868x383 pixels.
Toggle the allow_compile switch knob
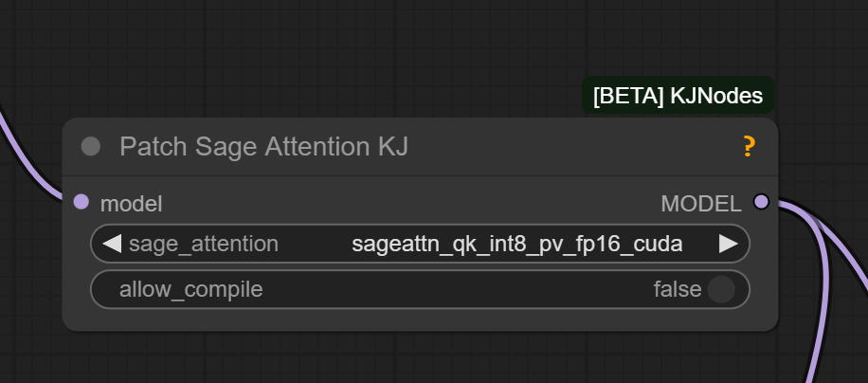click(x=721, y=289)
